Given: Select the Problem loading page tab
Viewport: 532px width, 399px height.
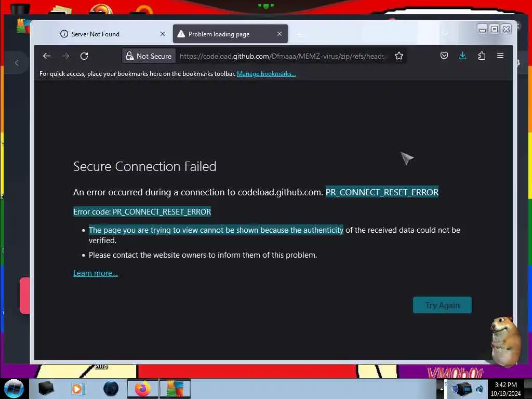Looking at the screenshot, I should tap(230, 34).
